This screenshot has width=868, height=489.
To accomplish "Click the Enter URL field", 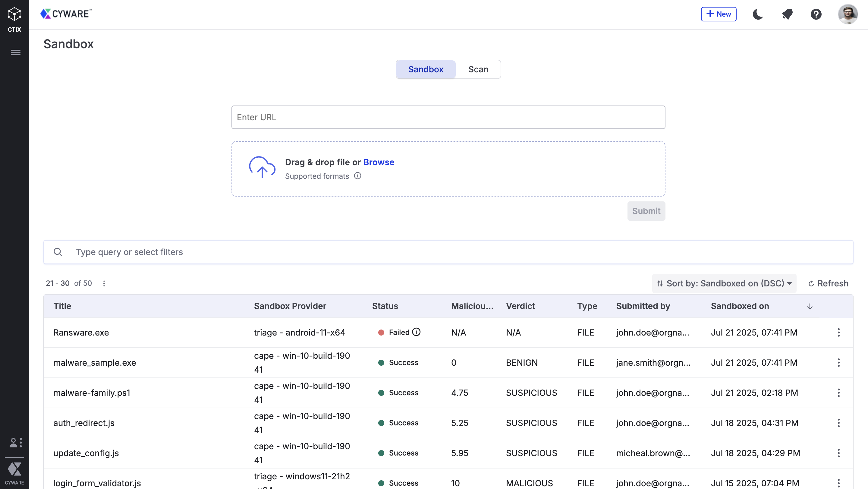I will point(448,117).
